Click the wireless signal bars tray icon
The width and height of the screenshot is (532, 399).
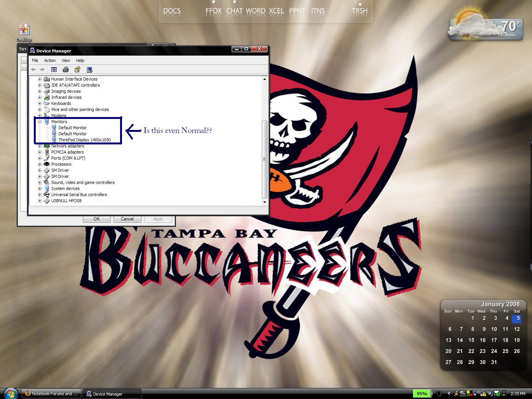coord(497,394)
